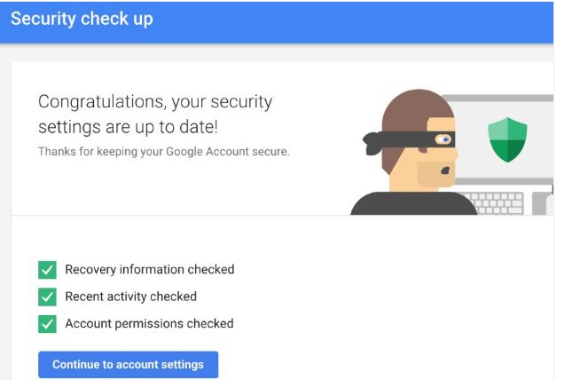
Task: Click the grey monitor screen illustration
Action: (x=503, y=139)
